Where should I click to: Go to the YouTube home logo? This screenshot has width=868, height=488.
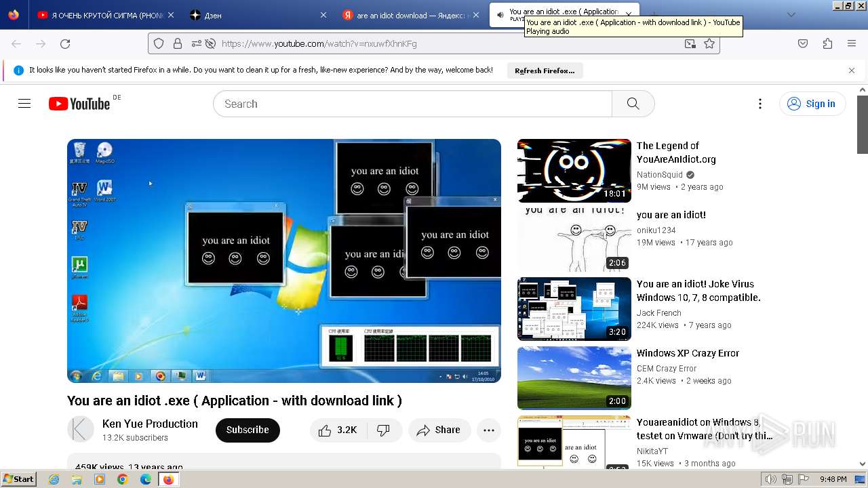tap(79, 104)
